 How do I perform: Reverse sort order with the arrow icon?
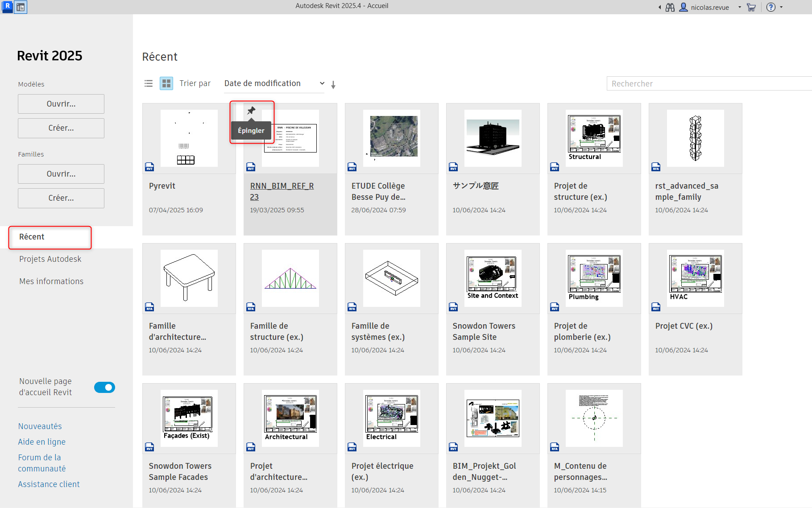pos(333,85)
